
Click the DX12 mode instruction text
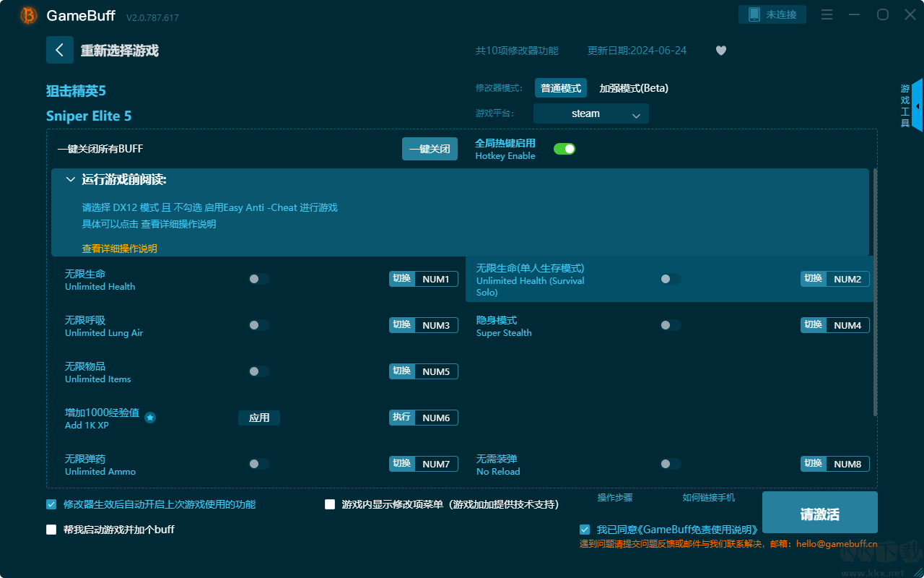click(x=210, y=207)
